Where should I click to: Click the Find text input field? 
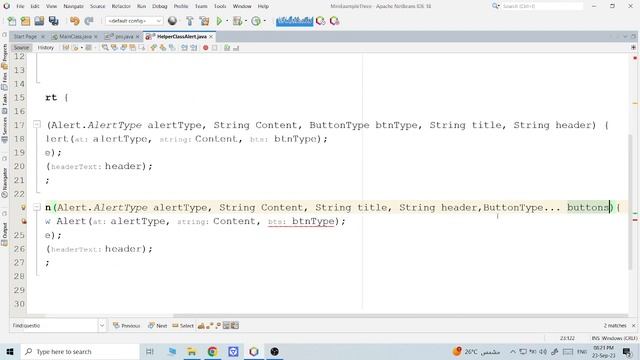(54, 326)
